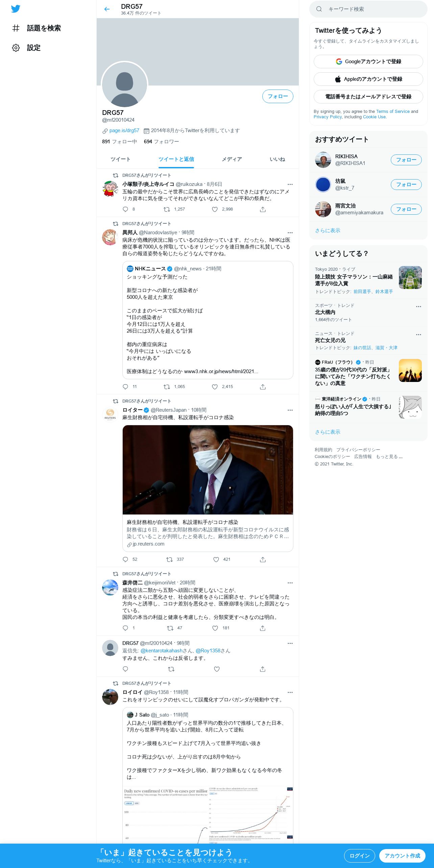Go back using the arrow icon

(x=107, y=9)
